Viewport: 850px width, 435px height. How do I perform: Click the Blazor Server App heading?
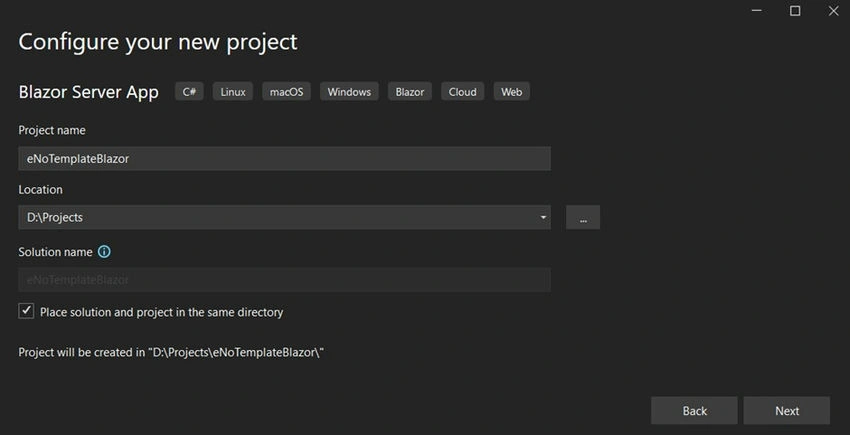(88, 92)
